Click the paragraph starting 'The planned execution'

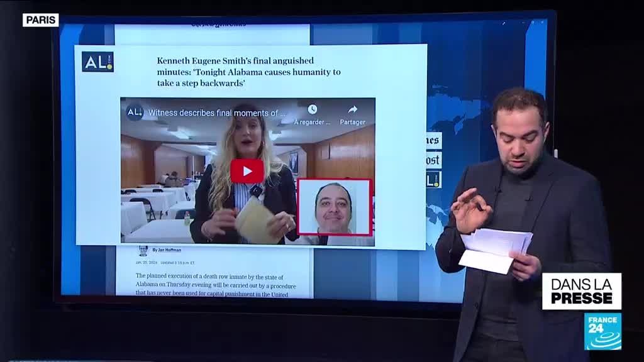pyautogui.click(x=216, y=286)
